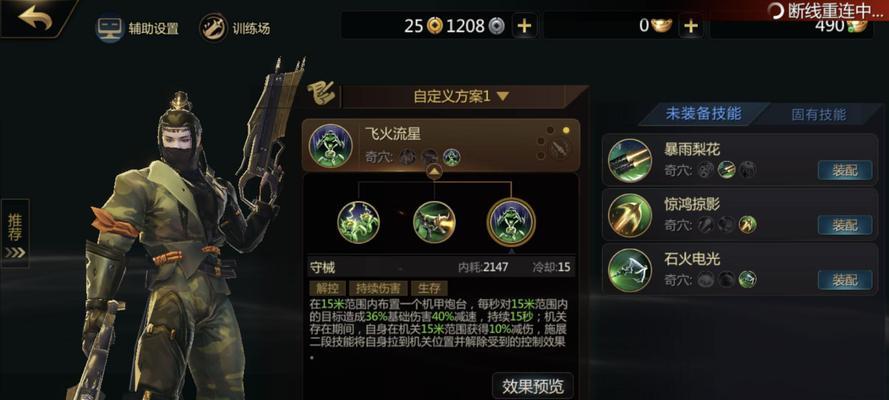
Task: Open the 自定义方案1 dropdown
Action: coord(460,97)
